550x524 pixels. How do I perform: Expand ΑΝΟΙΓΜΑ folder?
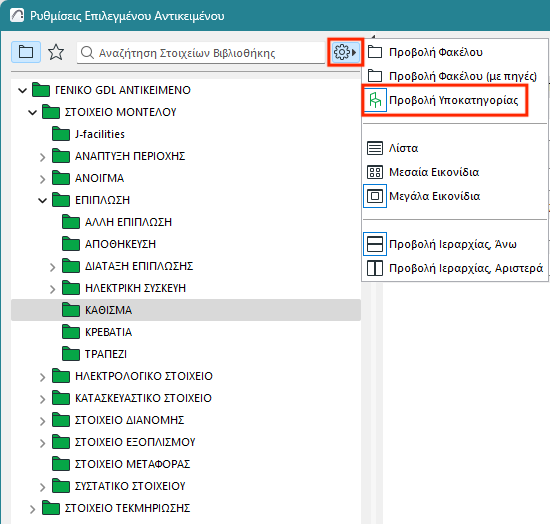coord(42,179)
